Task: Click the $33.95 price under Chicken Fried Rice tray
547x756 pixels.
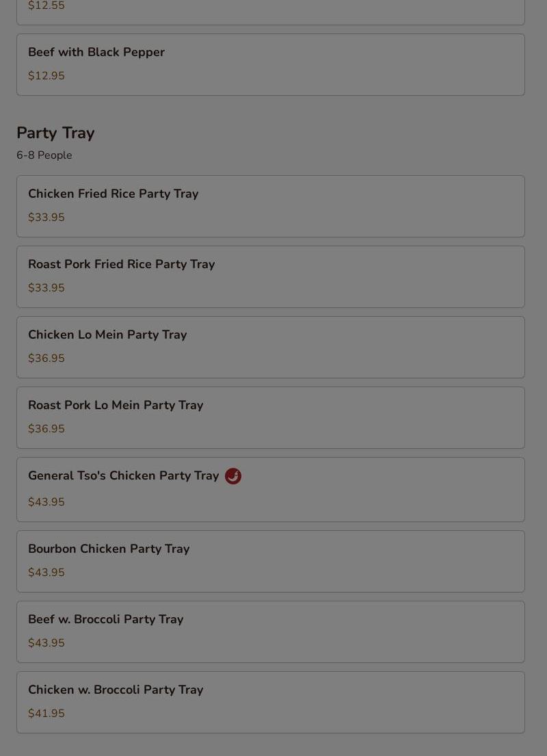Action: (x=46, y=218)
